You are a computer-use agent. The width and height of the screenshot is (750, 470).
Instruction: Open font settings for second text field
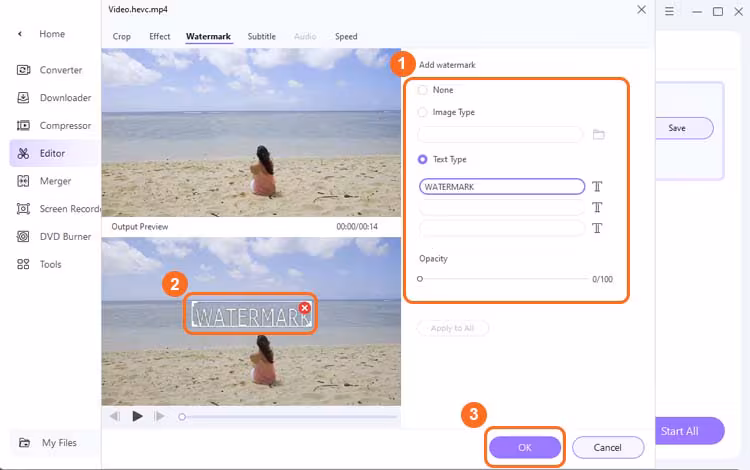click(597, 208)
